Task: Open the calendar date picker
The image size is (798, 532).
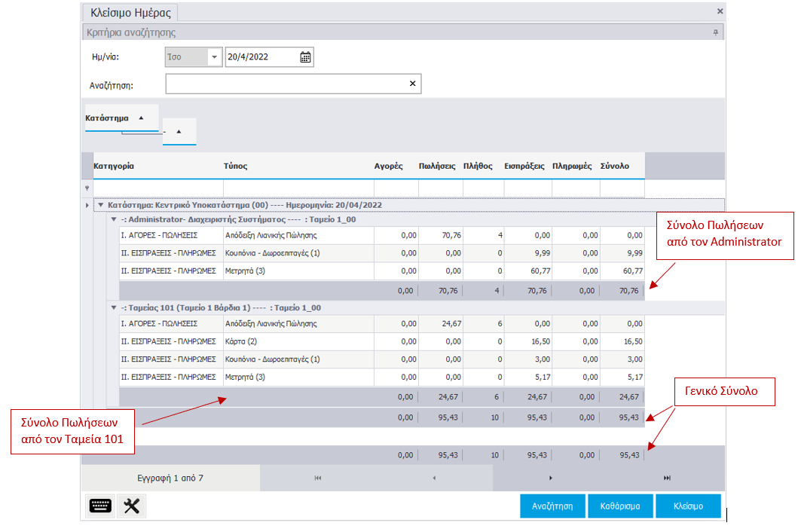Action: pos(305,57)
